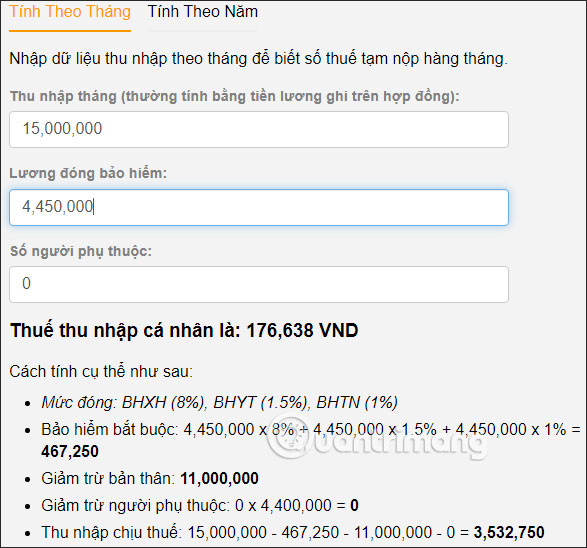Click the Cách tính cụ thể như sau text
This screenshot has height=548, width=587.
(x=101, y=372)
